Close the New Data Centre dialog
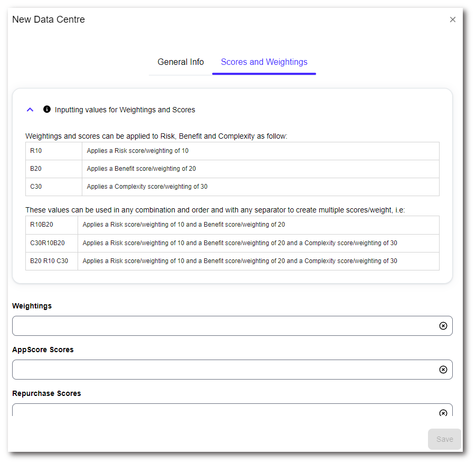The image size is (476, 465). tap(452, 20)
